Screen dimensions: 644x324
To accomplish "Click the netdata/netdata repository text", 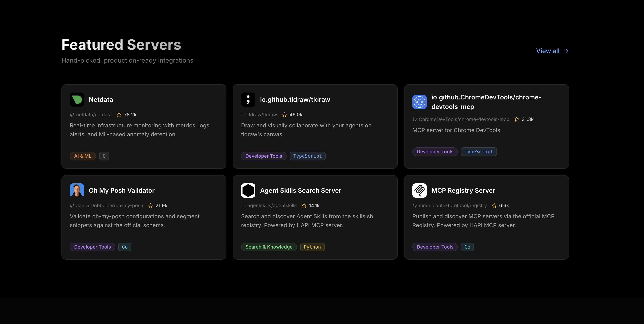I will [x=94, y=115].
